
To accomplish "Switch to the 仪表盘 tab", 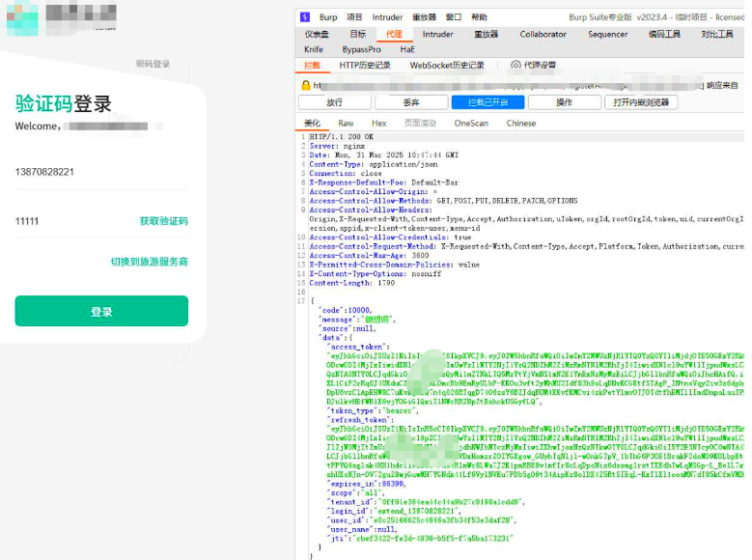I will [x=317, y=34].
